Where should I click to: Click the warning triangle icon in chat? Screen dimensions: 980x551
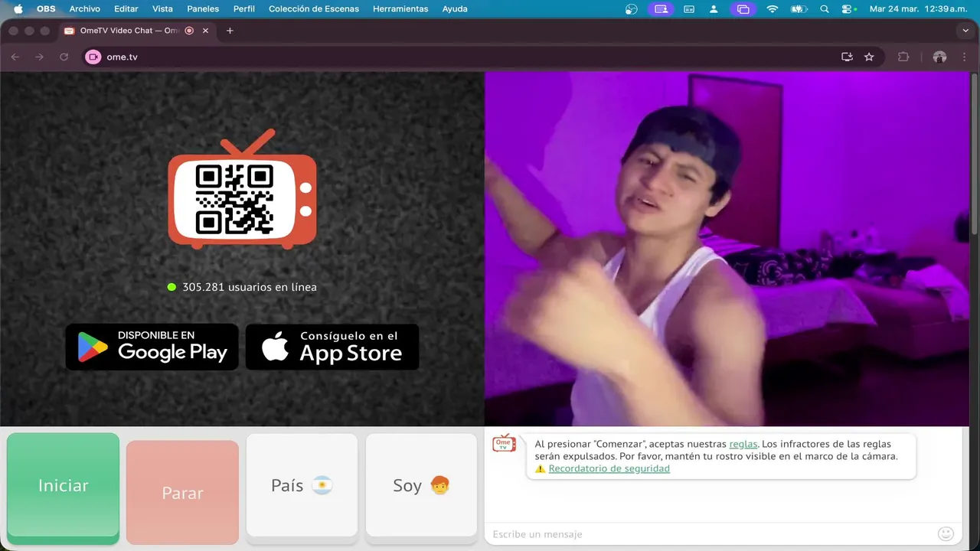[540, 468]
